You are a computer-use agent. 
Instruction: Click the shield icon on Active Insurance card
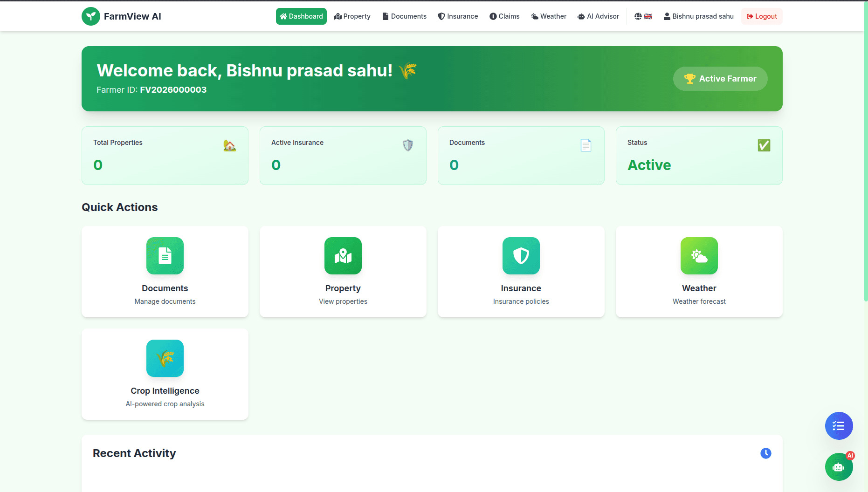coord(407,145)
